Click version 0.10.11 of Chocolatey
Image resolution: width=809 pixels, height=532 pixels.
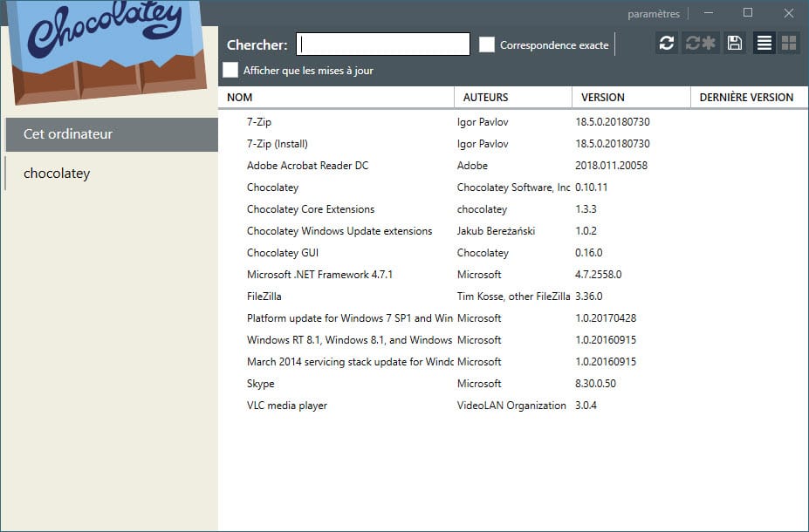click(592, 188)
